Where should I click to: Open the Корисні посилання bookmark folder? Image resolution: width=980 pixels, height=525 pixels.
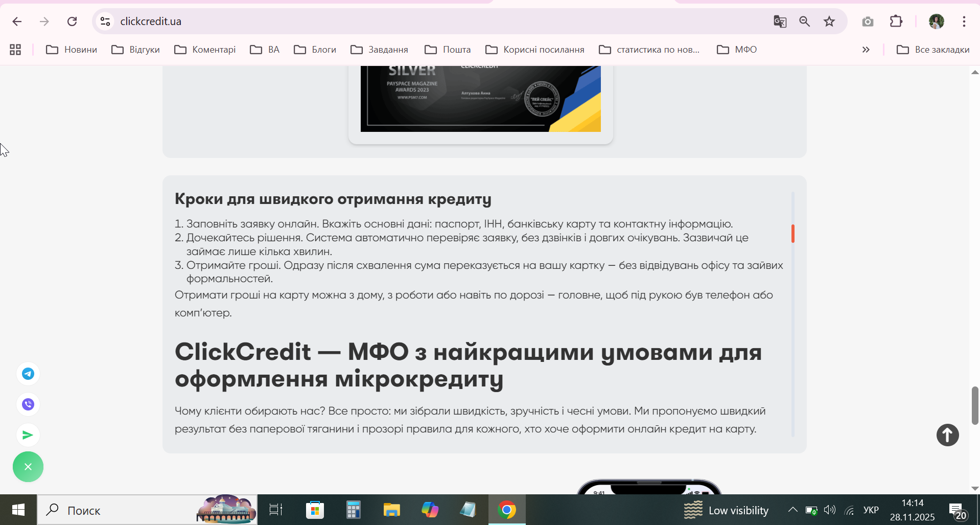[x=535, y=50]
